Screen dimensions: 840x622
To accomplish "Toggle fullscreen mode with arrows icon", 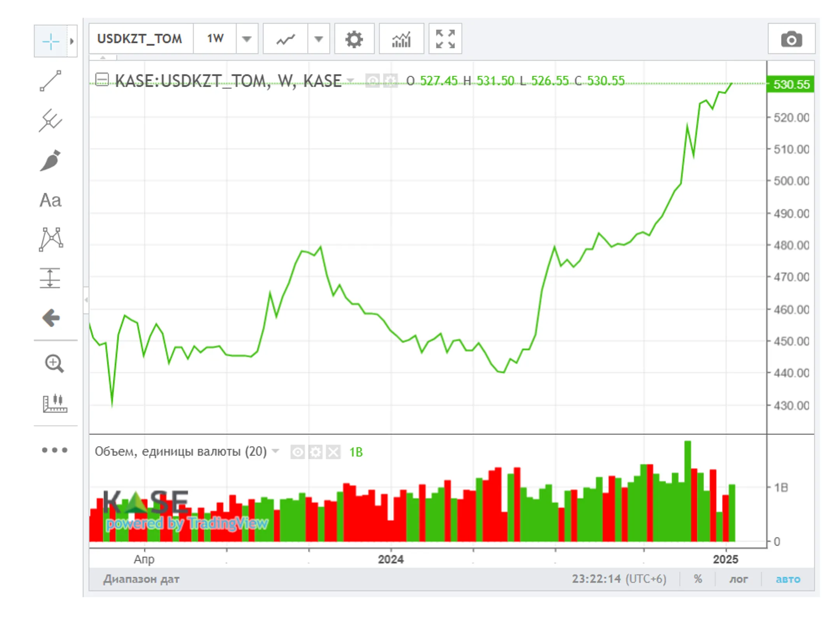I will point(445,39).
